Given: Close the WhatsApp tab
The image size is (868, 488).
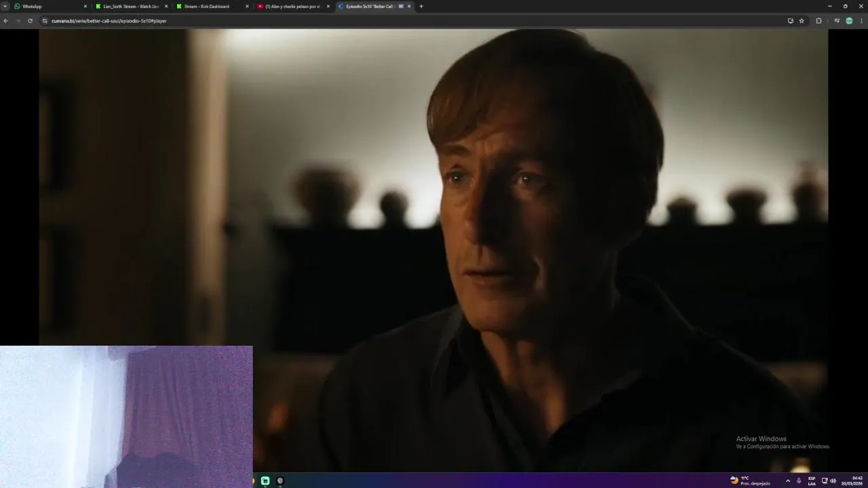Looking at the screenshot, I should pyautogui.click(x=85, y=6).
